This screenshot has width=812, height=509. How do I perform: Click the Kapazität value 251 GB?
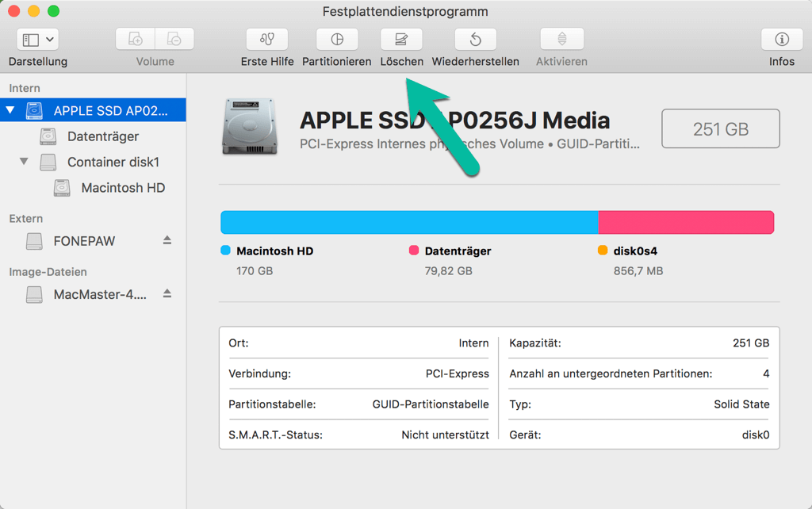pos(751,343)
